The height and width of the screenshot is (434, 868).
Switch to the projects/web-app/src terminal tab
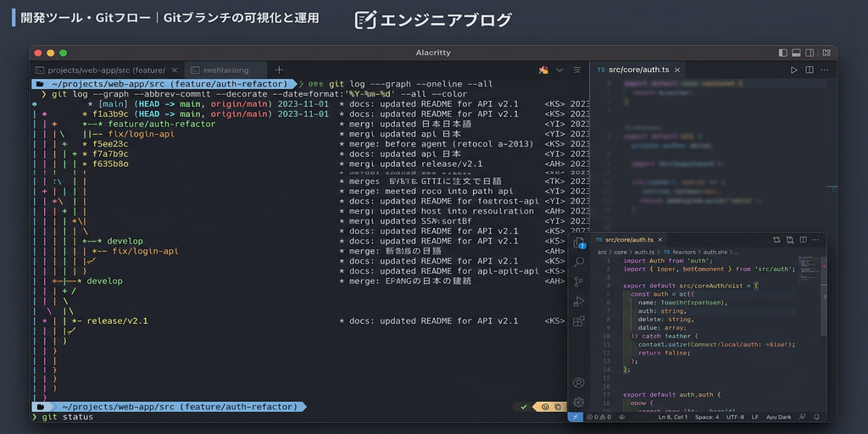[x=100, y=70]
